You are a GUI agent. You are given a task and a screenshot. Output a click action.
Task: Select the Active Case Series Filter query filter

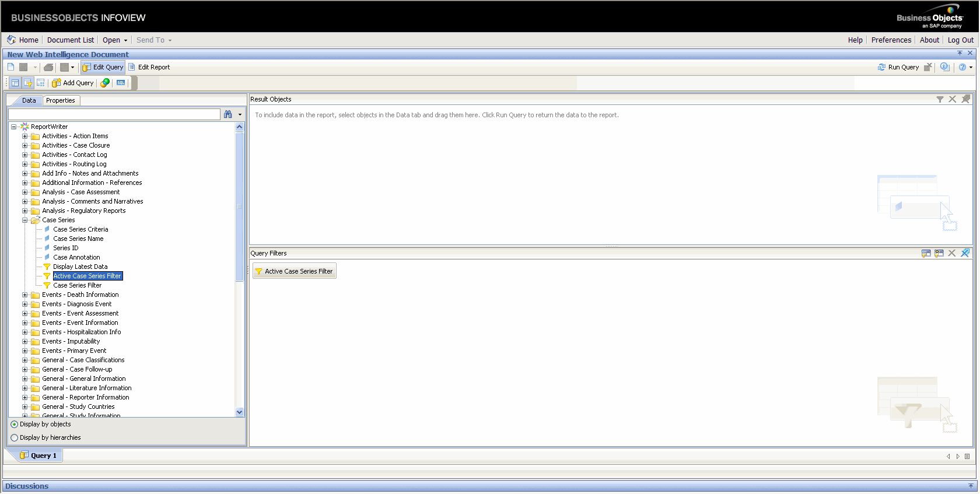coord(295,271)
